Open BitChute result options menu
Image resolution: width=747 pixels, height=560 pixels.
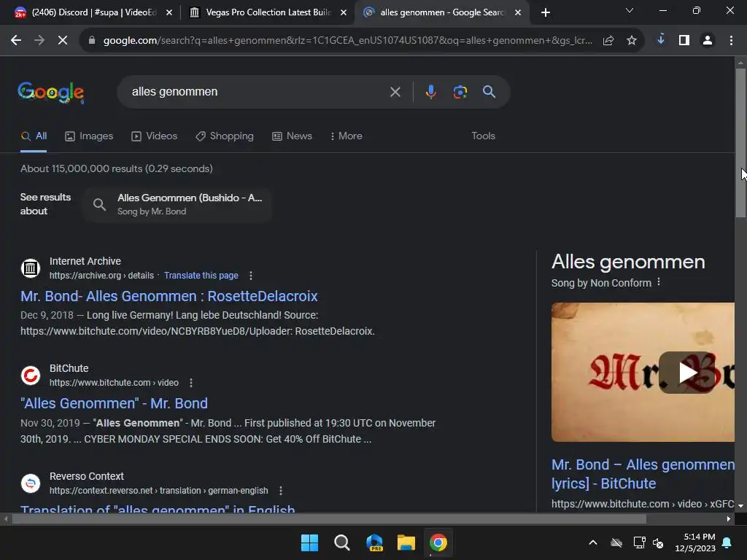(191, 383)
